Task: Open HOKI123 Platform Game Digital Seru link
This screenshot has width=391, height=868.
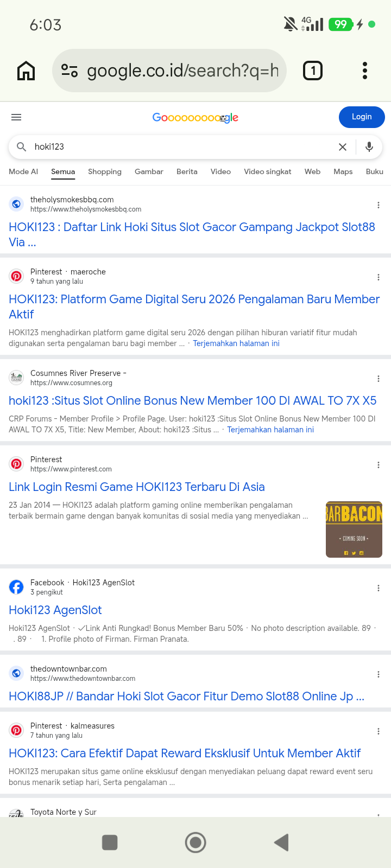Action: pos(194,307)
